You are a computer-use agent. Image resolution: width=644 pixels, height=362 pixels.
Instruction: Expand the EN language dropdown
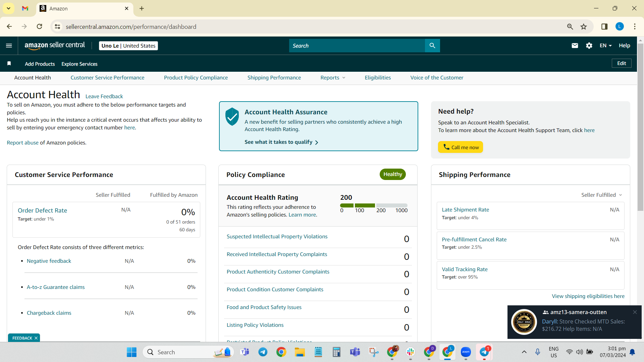(x=606, y=46)
